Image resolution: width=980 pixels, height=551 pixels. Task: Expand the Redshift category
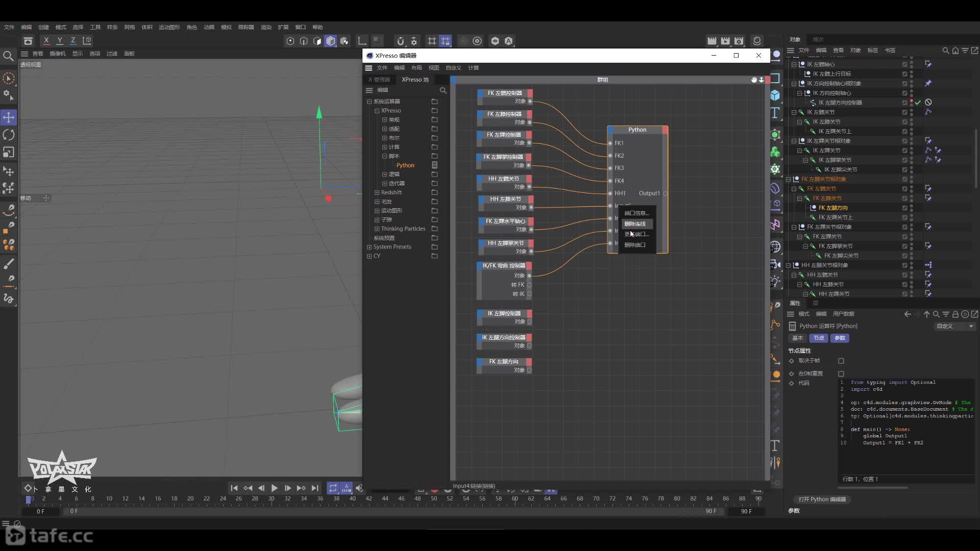pos(377,193)
